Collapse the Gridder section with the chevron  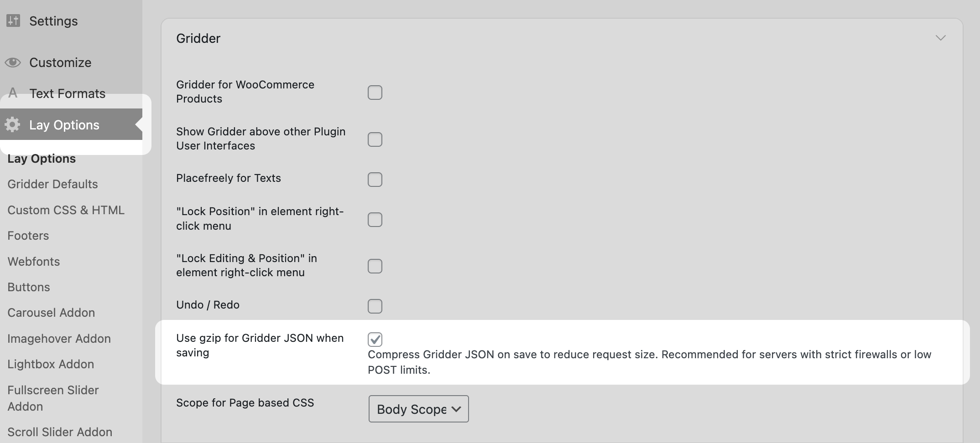point(941,38)
